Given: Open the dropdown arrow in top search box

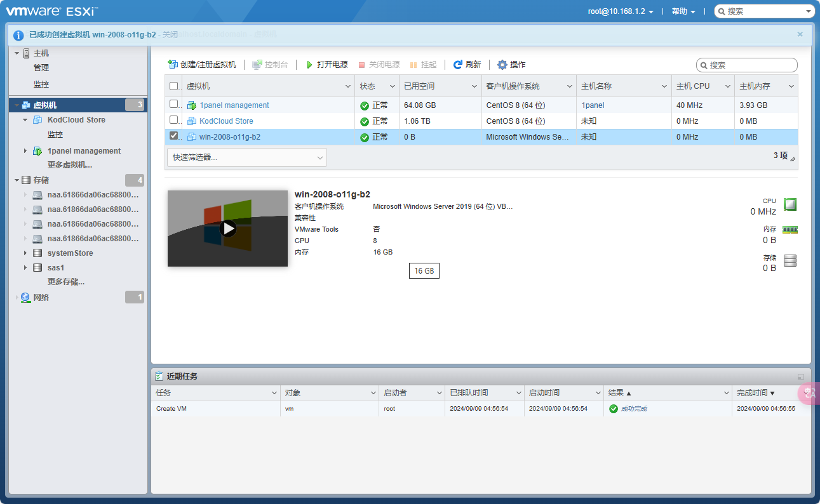Looking at the screenshot, I should 809,11.
